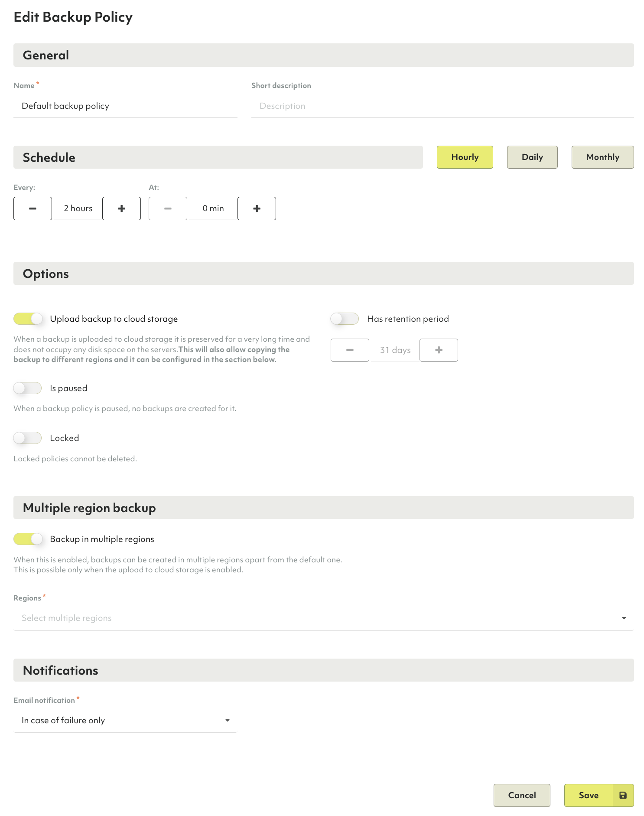Click the Short description input field
The image size is (644, 816).
click(442, 106)
